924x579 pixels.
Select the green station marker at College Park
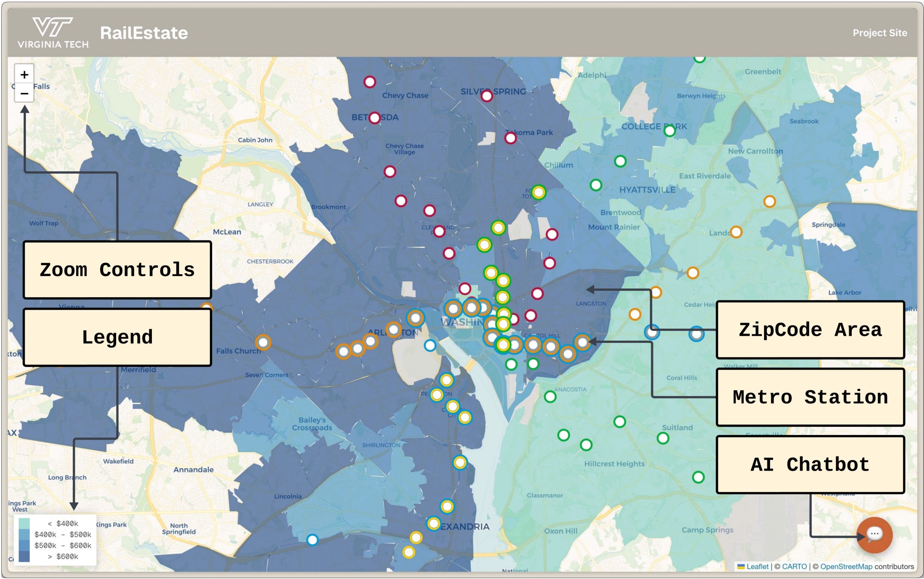click(x=669, y=131)
